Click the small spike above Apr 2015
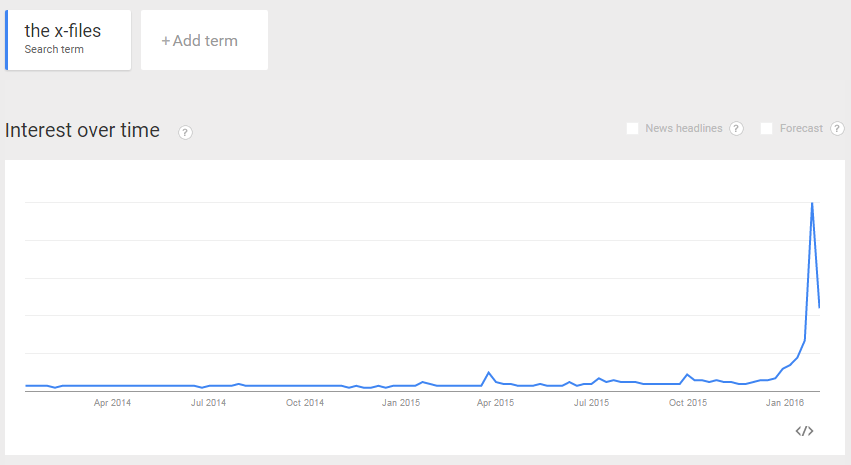Screen dimensions: 851x465 click(x=489, y=373)
